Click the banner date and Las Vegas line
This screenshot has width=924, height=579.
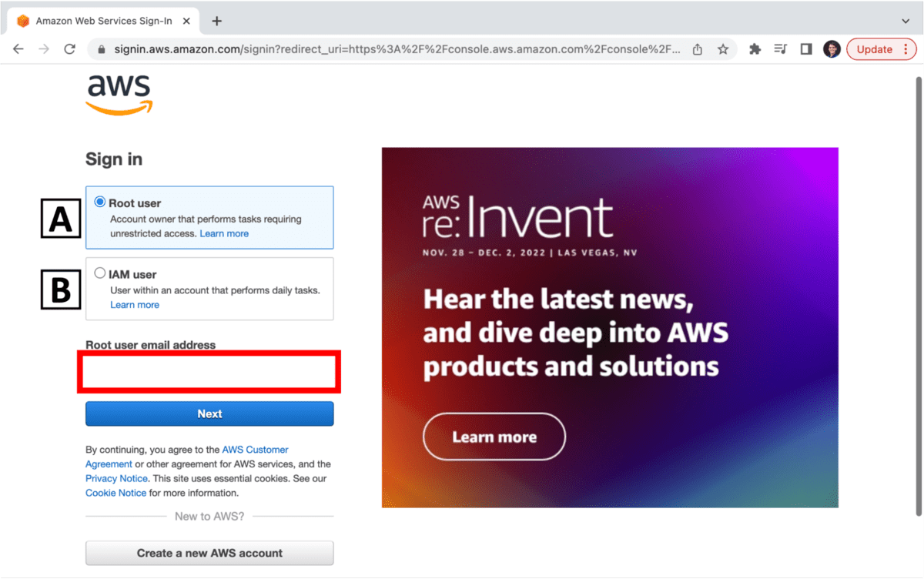[530, 253]
